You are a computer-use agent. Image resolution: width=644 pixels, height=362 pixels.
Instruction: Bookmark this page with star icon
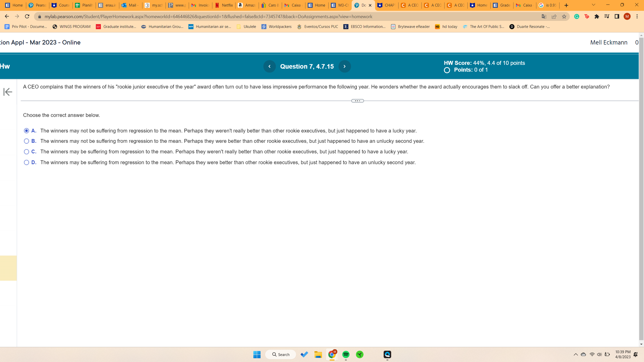click(x=564, y=16)
